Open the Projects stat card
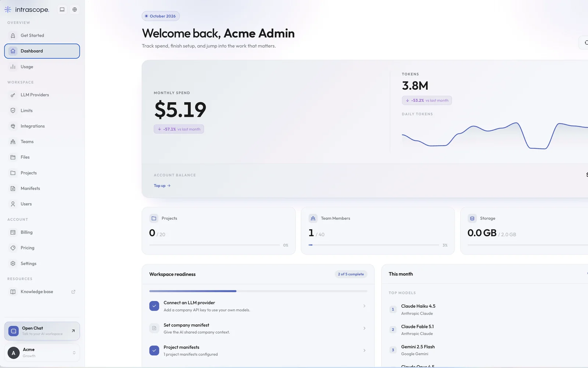588x368 pixels. pyautogui.click(x=219, y=231)
